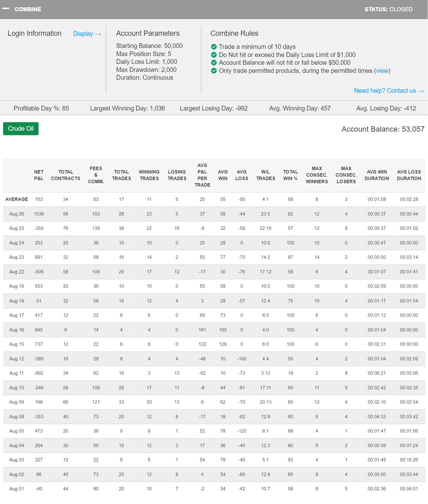Click checkmark icon beside Daily Loss Limit rule
This screenshot has height=504, width=428.
tap(214, 55)
